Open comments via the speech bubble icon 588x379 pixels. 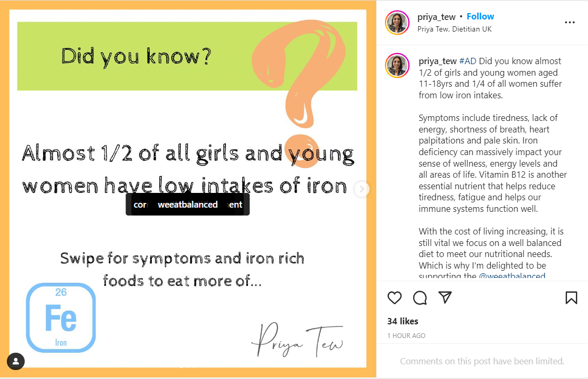click(x=420, y=298)
